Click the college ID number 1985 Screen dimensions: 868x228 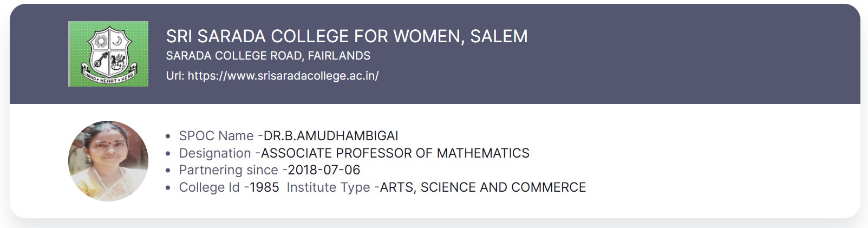pyautogui.click(x=264, y=187)
